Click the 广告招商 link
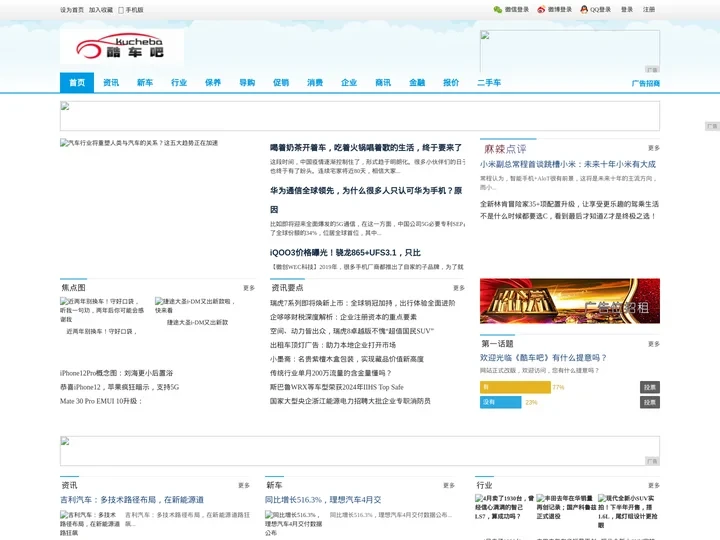Viewport: 720px width, 540px height. coord(646,83)
